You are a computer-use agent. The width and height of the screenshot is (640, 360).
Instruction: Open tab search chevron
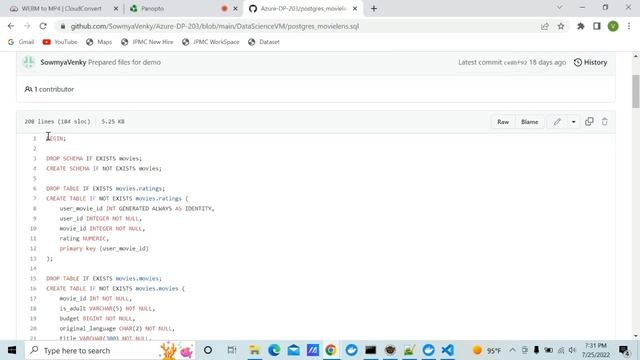point(560,7)
